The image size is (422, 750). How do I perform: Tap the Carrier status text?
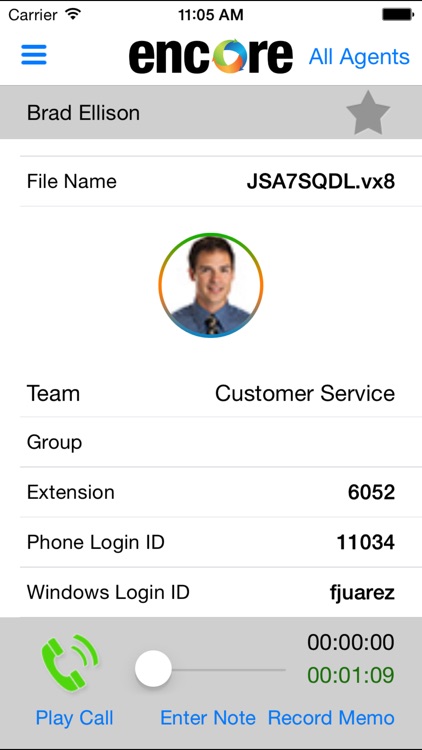tap(34, 15)
